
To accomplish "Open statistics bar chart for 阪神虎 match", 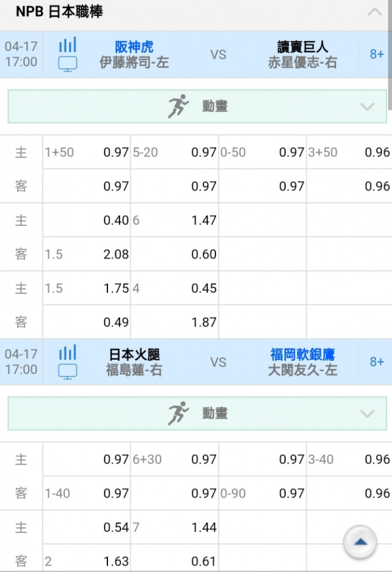I will 68,45.
